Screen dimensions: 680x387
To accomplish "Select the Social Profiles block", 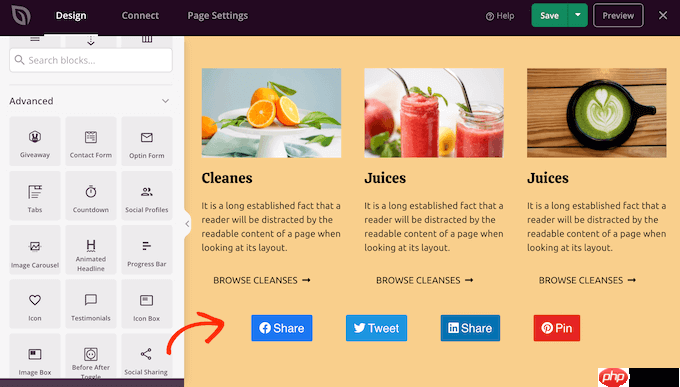I will point(147,196).
